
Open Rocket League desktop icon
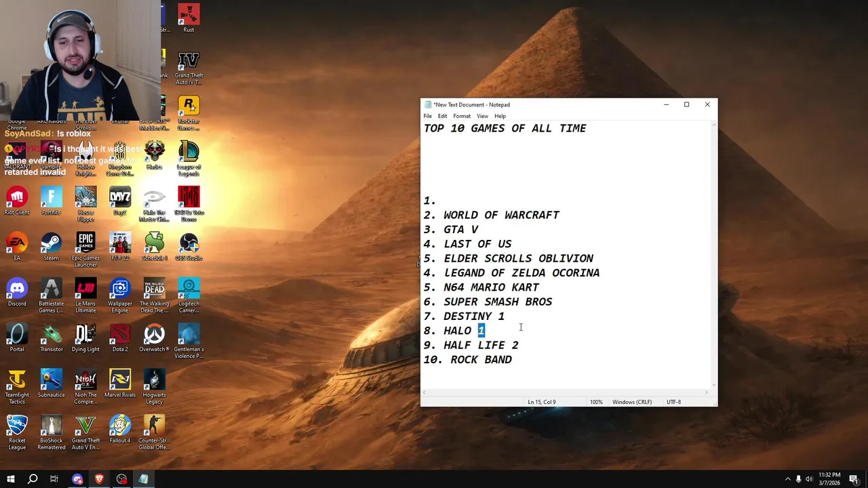[x=17, y=432]
